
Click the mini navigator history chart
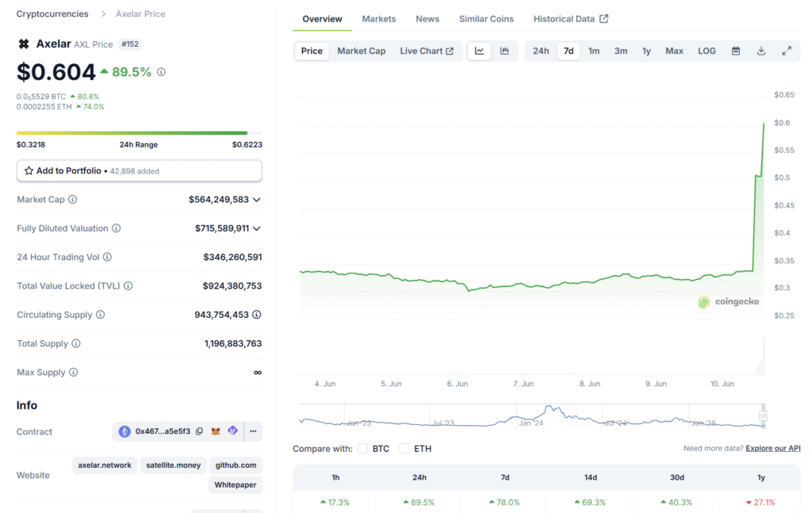coord(530,416)
